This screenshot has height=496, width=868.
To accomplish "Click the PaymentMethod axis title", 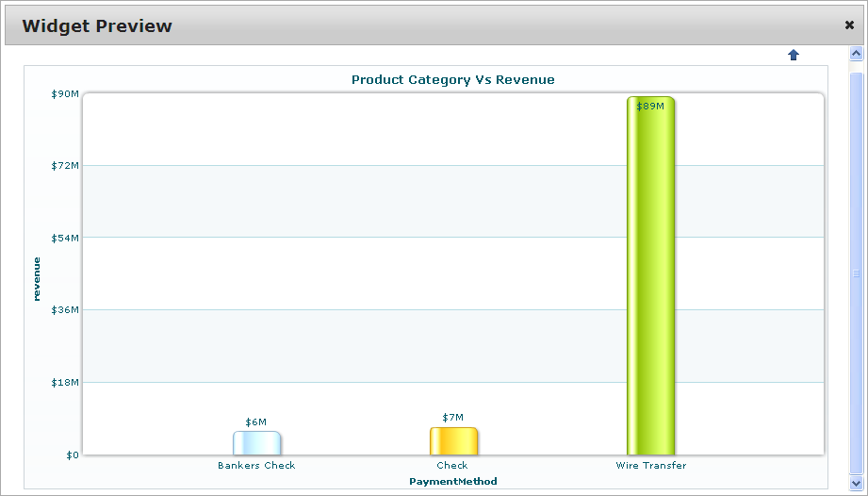I will point(453,482).
